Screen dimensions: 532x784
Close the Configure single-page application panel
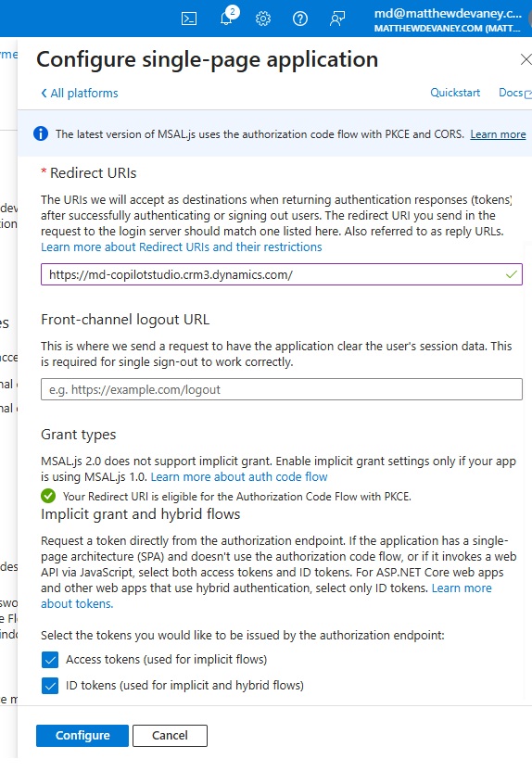point(526,59)
